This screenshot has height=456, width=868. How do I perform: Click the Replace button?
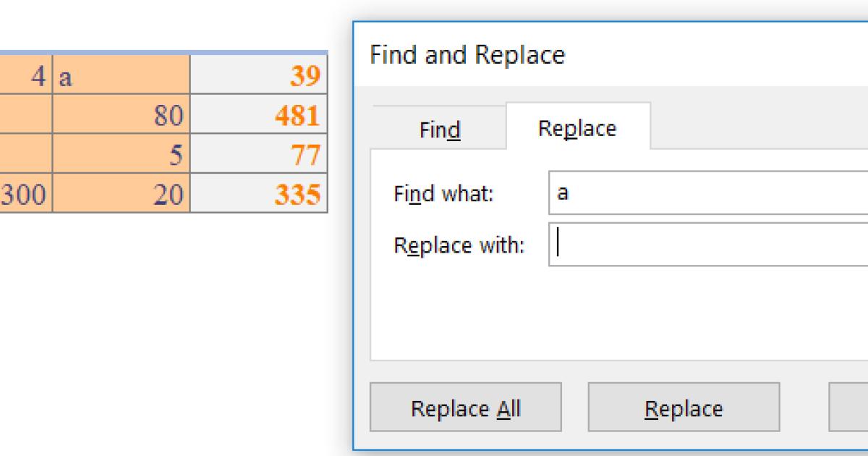point(683,408)
